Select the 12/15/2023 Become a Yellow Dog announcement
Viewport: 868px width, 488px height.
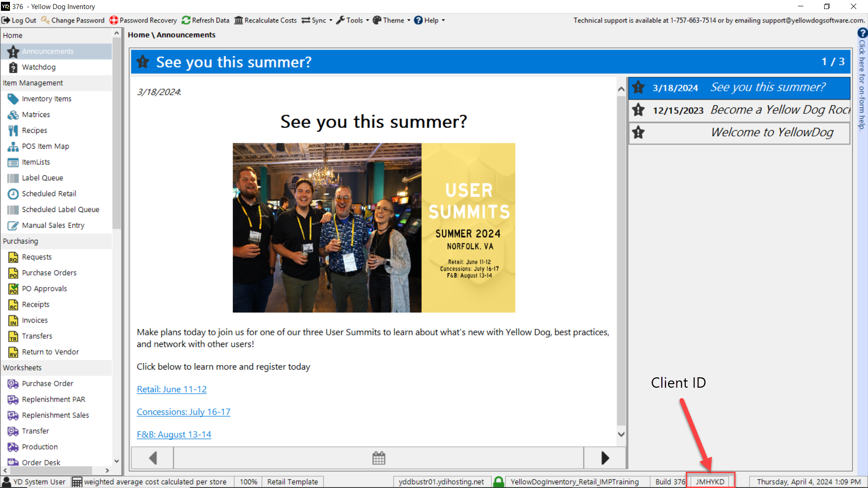740,110
